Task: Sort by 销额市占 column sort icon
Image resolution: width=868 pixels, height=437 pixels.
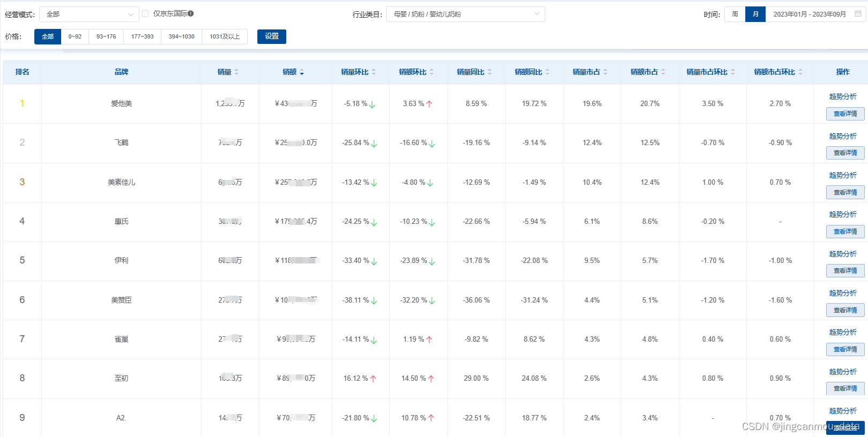Action: tap(663, 72)
